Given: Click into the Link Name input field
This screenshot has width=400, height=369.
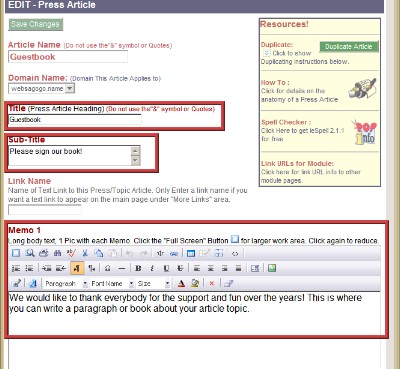Looking at the screenshot, I should click(44, 210).
